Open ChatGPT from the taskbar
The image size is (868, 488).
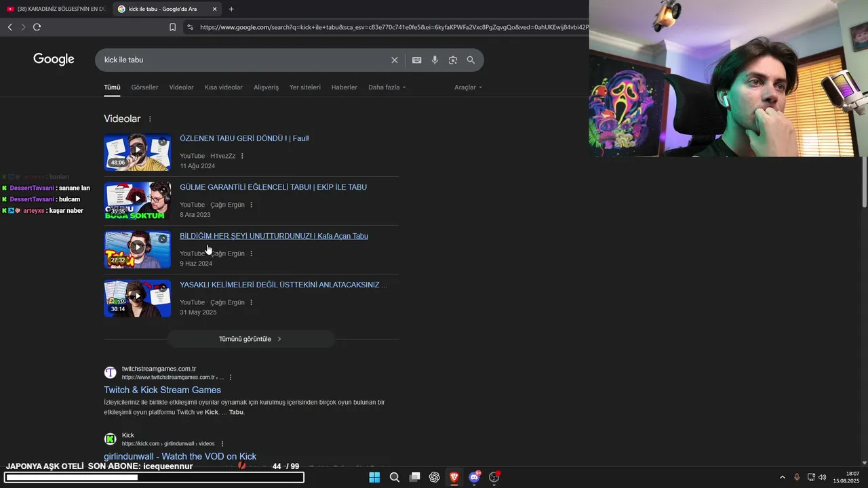435,477
